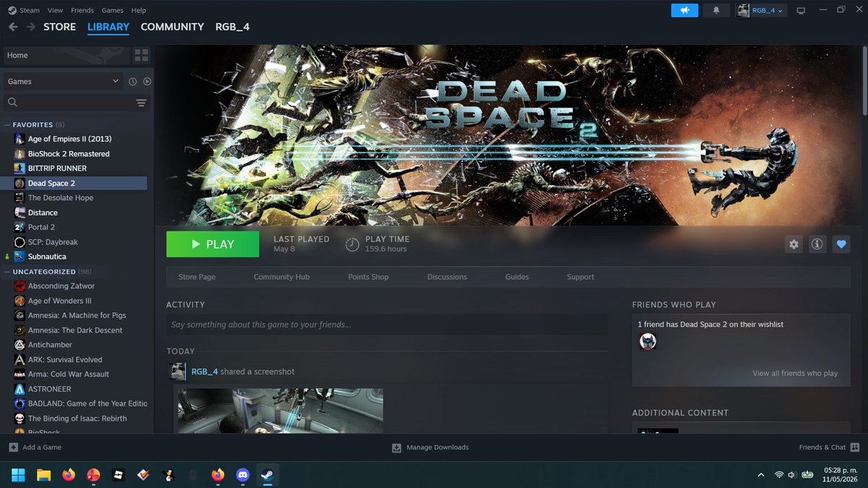
Task: Switch to Big Picture mode icon
Action: click(x=801, y=10)
